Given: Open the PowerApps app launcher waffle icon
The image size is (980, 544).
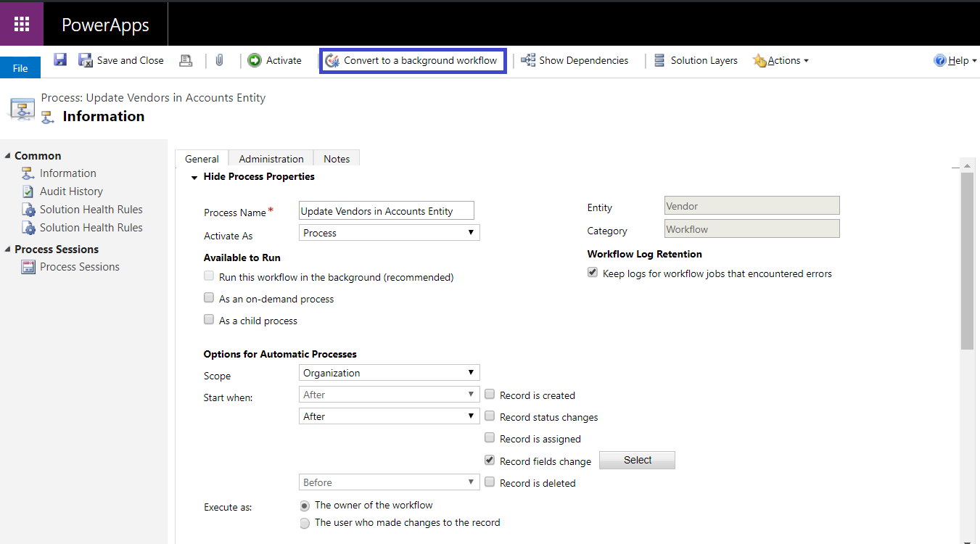Looking at the screenshot, I should click(x=22, y=24).
